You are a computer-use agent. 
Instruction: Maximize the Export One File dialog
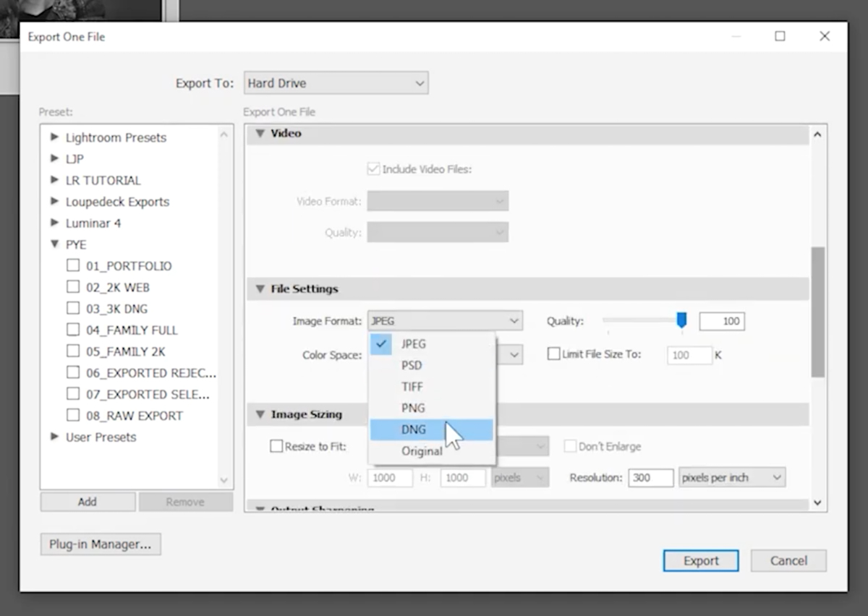(x=780, y=36)
